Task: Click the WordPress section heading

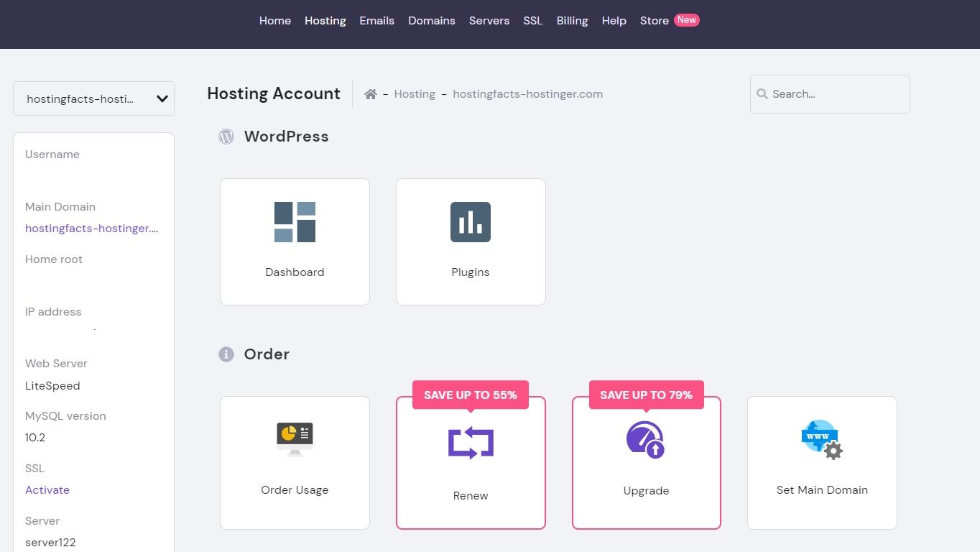Action: click(287, 137)
